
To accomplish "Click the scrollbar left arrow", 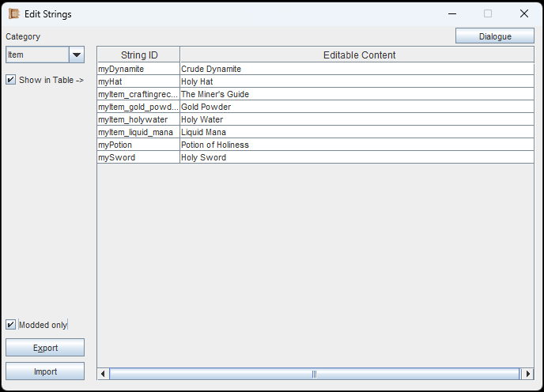I will click(103, 374).
